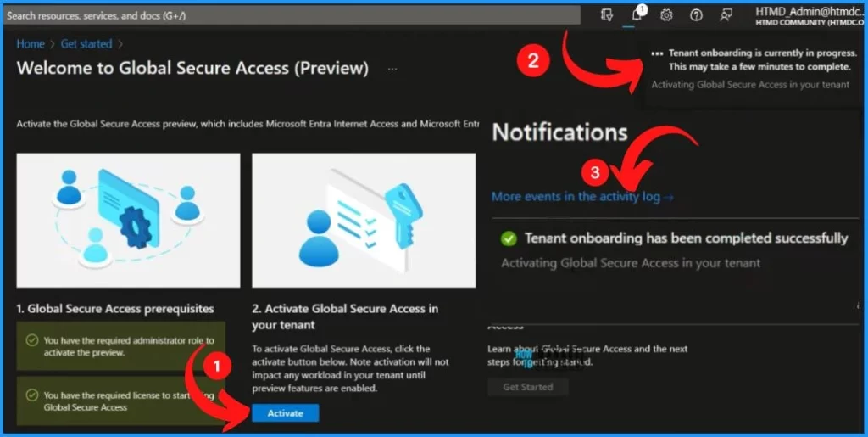868x437 pixels.
Task: Click the tenant onboarding in progress notification
Action: pyautogui.click(x=755, y=69)
